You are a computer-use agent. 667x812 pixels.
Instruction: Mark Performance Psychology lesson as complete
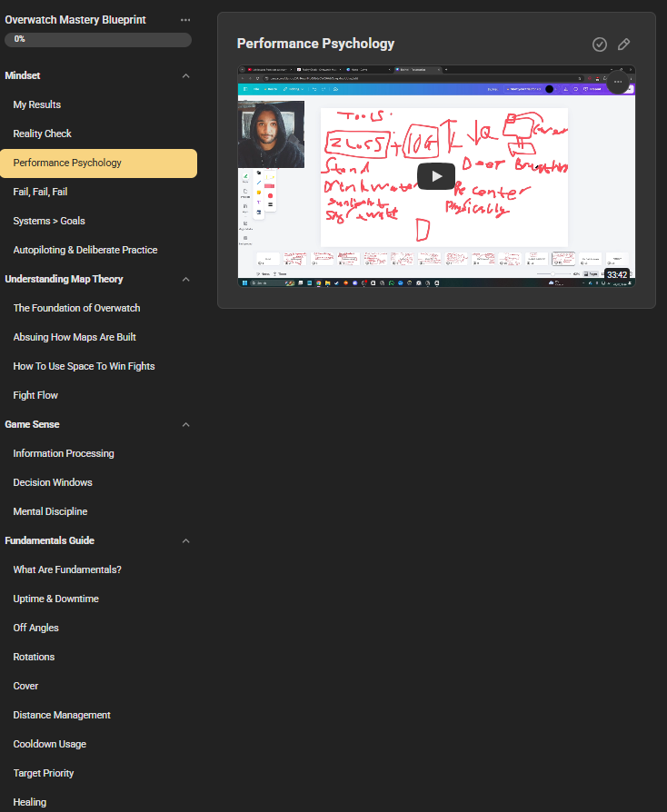tap(600, 45)
